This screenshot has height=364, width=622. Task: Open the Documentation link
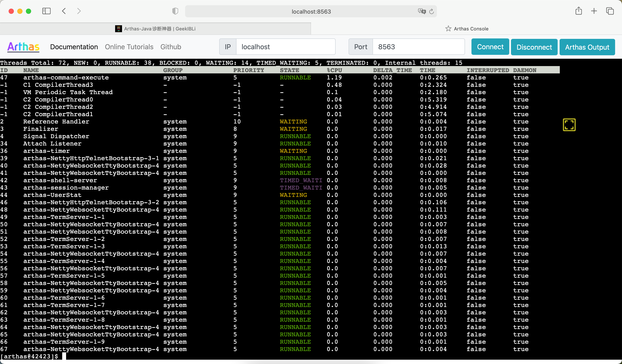point(74,47)
